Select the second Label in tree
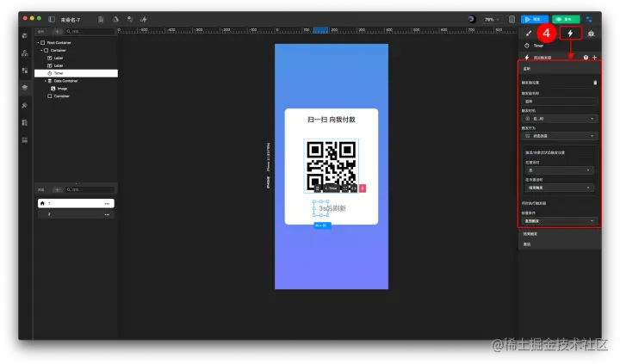The height and width of the screenshot is (364, 620). 76,65
